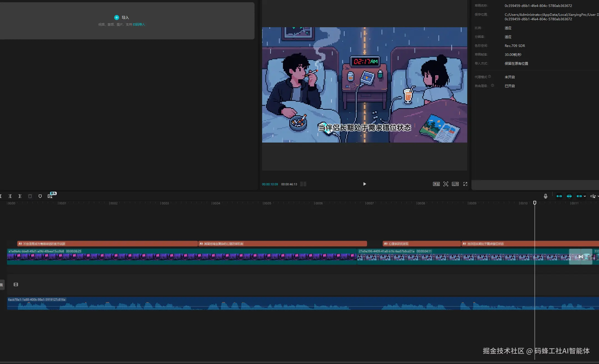Viewport: 599px width, 364px height.
Task: Open 比例 ratio selector in preview
Action: click(455, 184)
